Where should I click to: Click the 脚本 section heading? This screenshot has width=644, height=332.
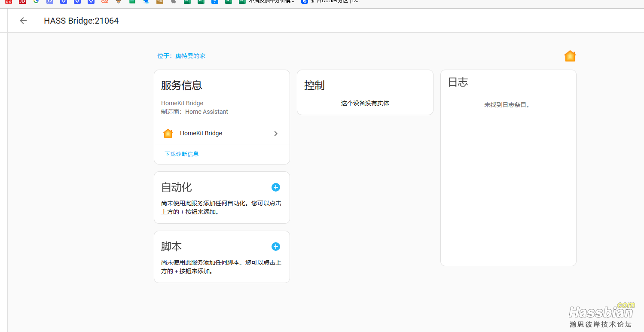pyautogui.click(x=171, y=247)
